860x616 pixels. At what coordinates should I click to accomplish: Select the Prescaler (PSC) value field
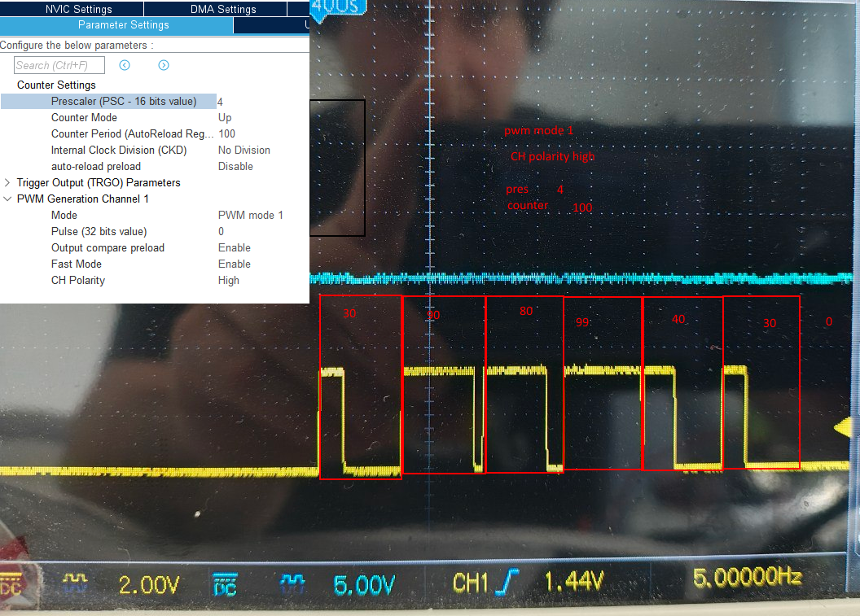coord(261,101)
